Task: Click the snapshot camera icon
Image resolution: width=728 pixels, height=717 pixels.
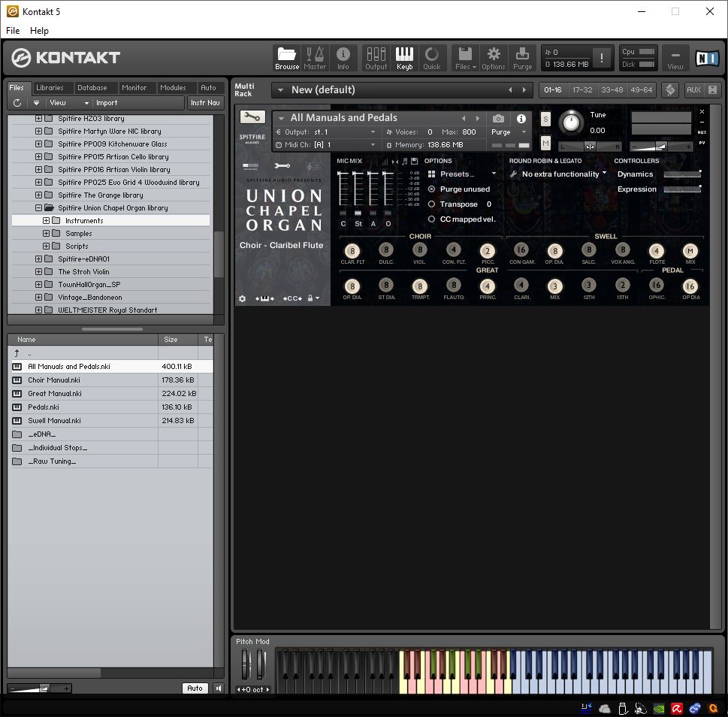Action: tap(498, 119)
